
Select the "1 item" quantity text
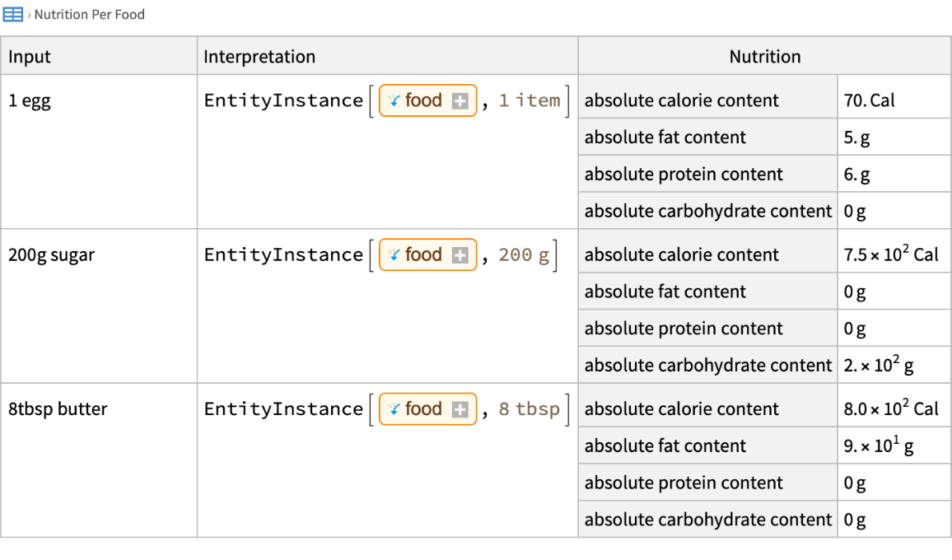coord(529,100)
